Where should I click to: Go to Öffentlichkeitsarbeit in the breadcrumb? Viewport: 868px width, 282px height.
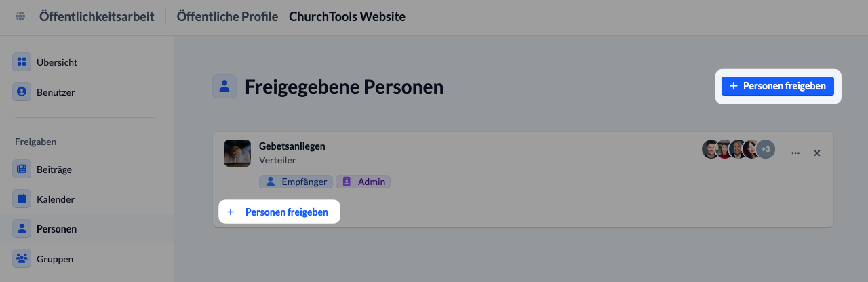click(x=96, y=16)
